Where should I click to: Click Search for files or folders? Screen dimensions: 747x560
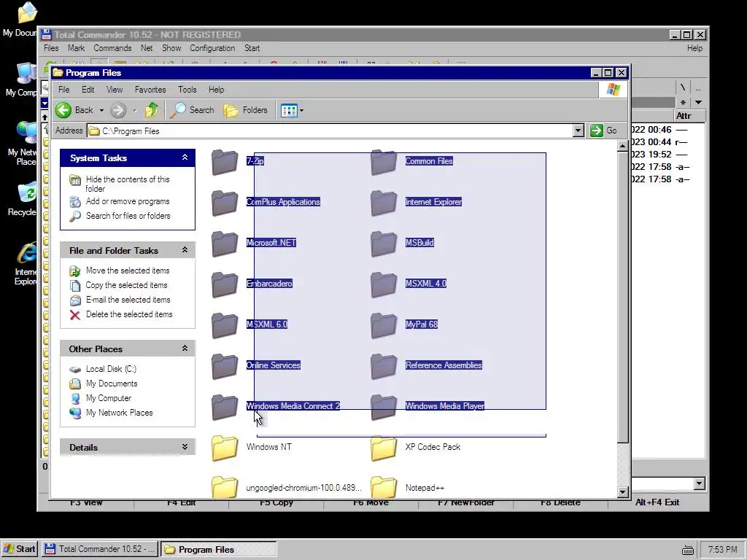[128, 216]
